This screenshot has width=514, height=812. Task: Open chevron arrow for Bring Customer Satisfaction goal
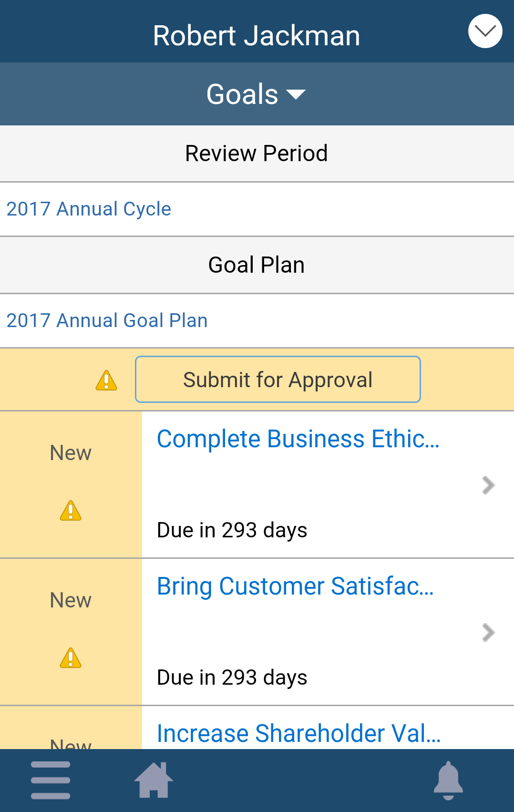[488, 632]
